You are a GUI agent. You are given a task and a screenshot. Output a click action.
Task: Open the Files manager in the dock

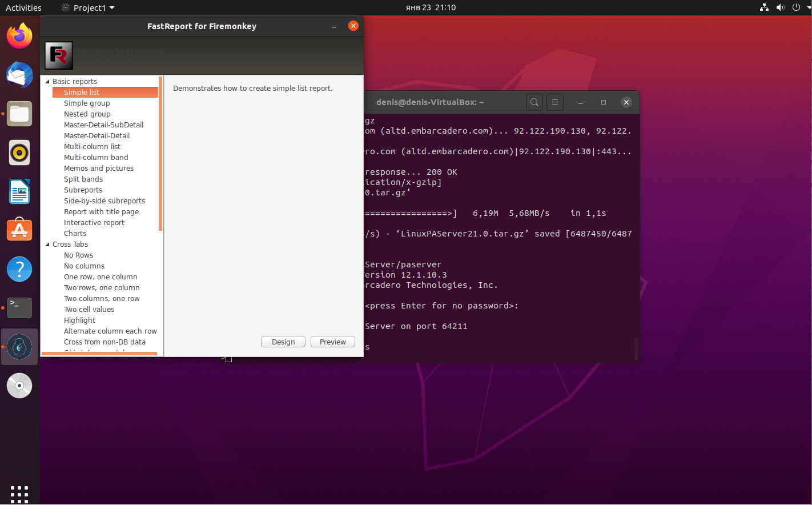pyautogui.click(x=19, y=114)
